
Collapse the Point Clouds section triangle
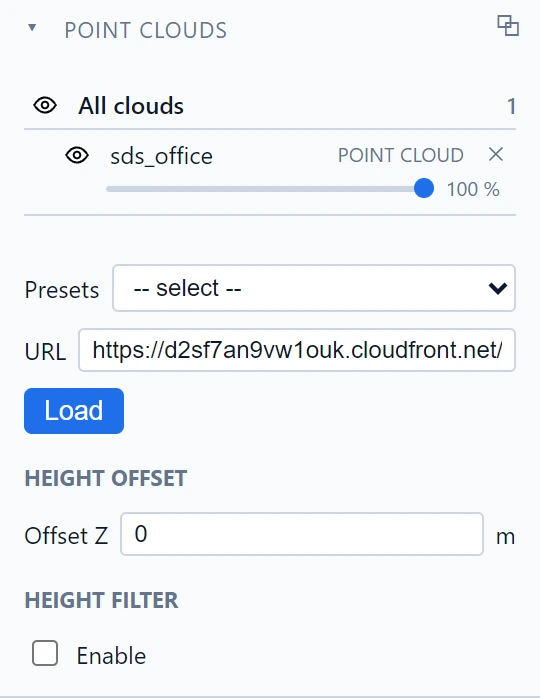point(32,28)
